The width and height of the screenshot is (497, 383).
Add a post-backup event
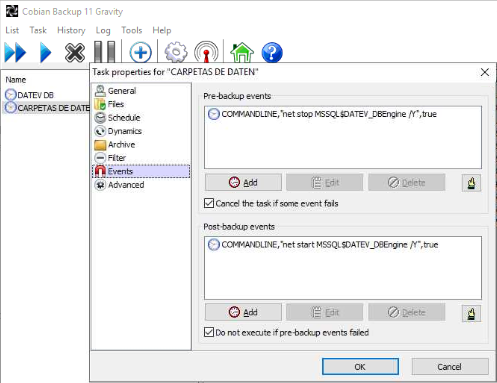pyautogui.click(x=243, y=312)
